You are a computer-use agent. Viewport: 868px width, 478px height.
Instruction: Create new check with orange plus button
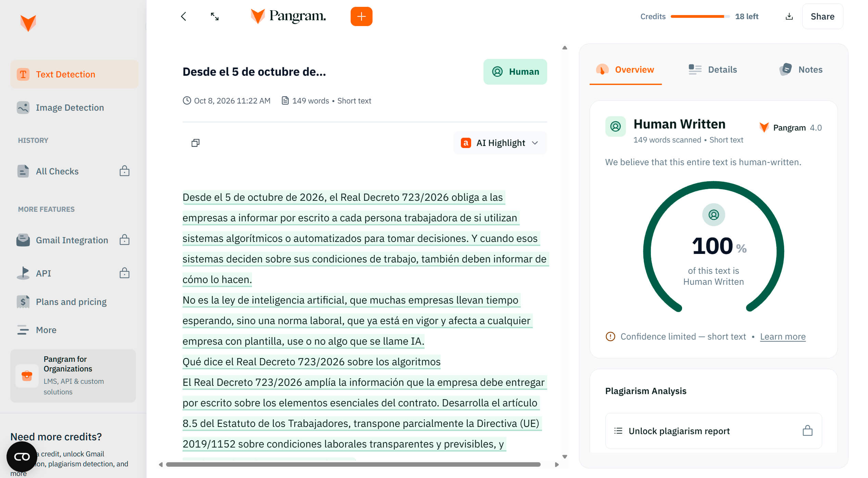coord(361,16)
